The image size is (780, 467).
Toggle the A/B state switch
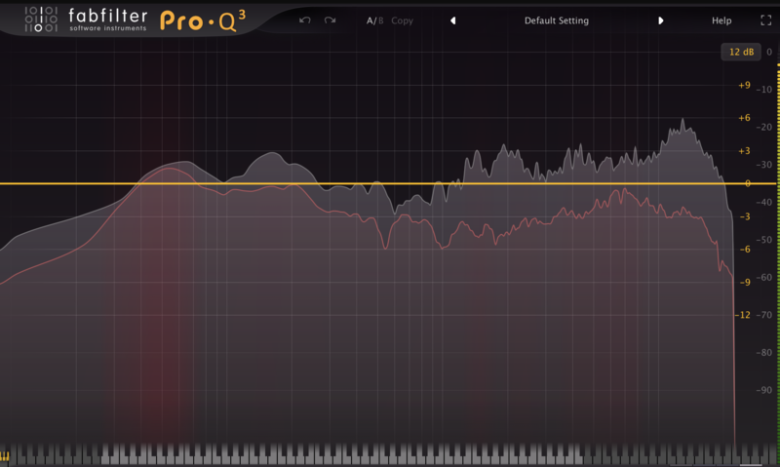click(x=375, y=21)
